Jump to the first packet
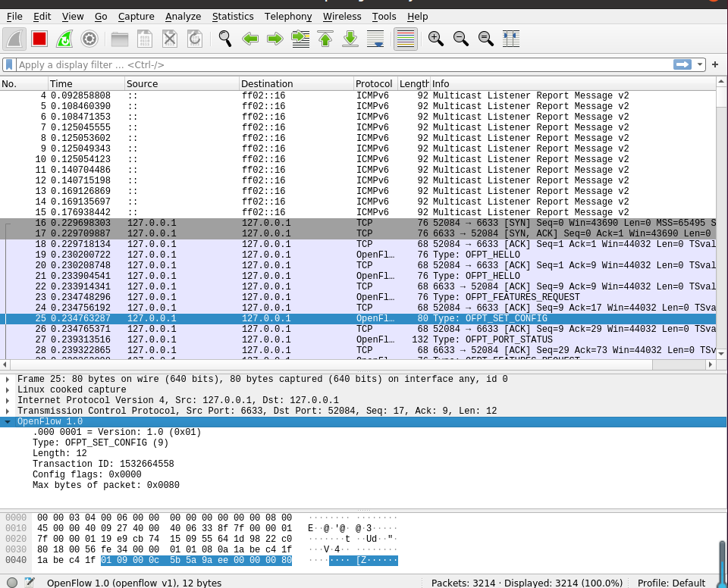This screenshot has width=728, height=588. click(x=325, y=39)
